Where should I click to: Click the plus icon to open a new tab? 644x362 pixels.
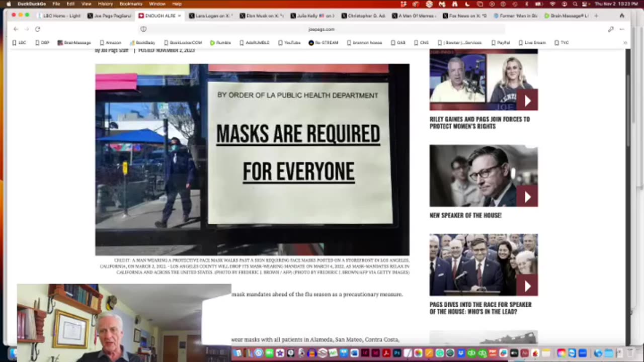596,16
